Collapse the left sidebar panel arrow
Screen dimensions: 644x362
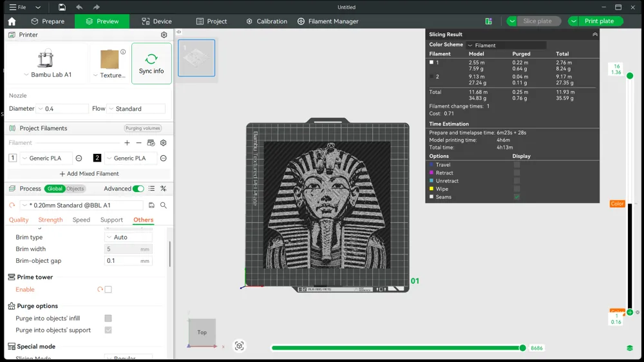(178, 32)
